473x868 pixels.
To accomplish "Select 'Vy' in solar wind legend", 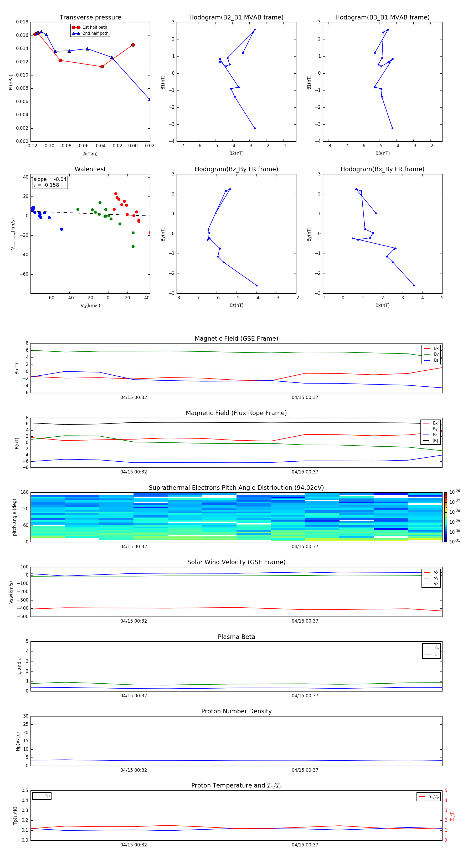I will [x=431, y=578].
